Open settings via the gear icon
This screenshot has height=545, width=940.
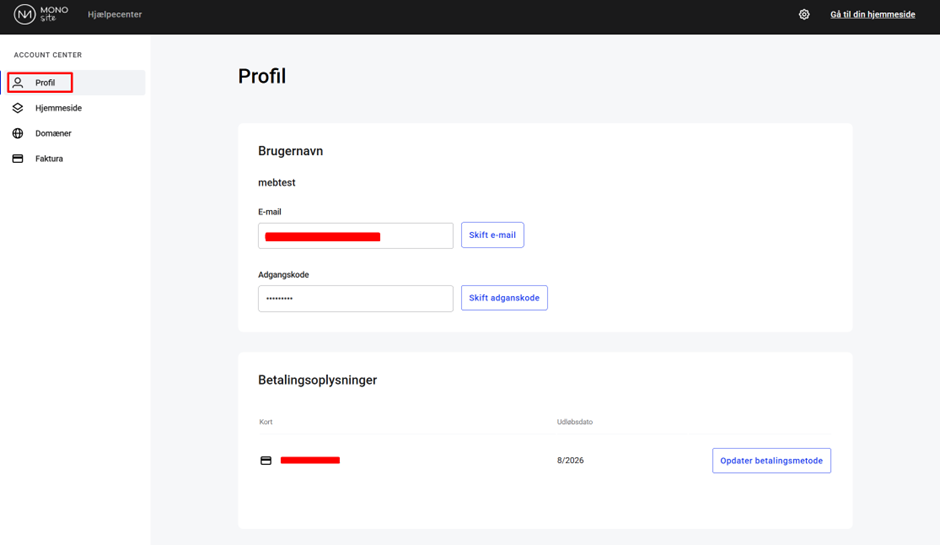(804, 15)
